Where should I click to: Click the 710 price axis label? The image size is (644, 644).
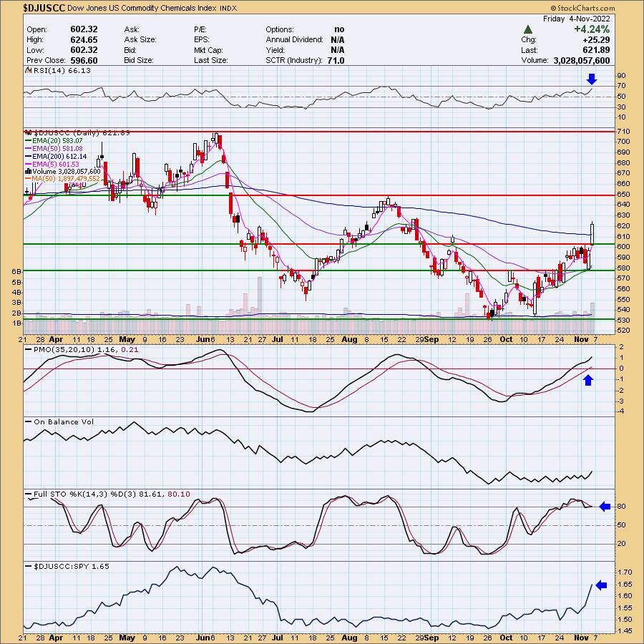623,132
